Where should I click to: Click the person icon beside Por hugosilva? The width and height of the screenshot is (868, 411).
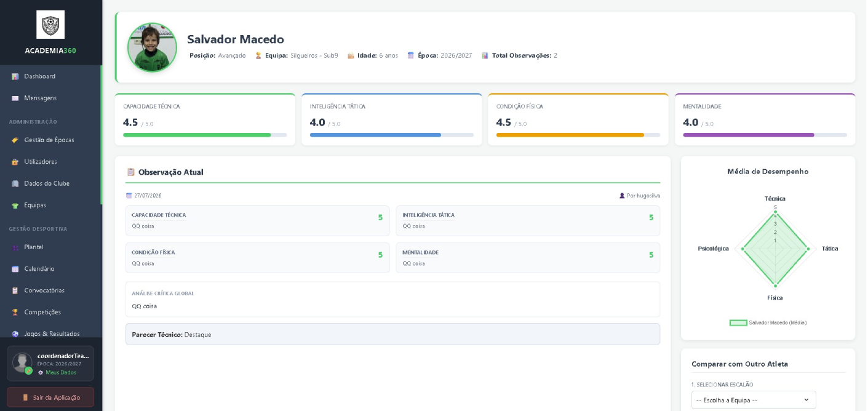tap(622, 196)
